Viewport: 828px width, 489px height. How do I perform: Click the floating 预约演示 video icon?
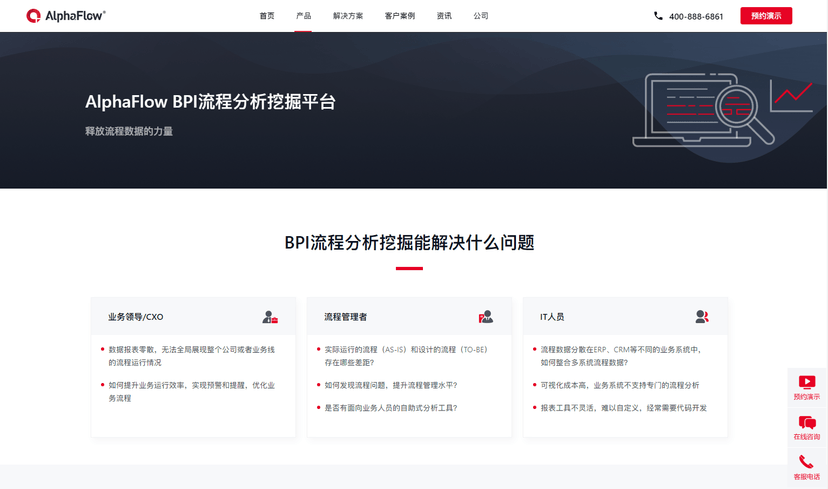tap(807, 382)
